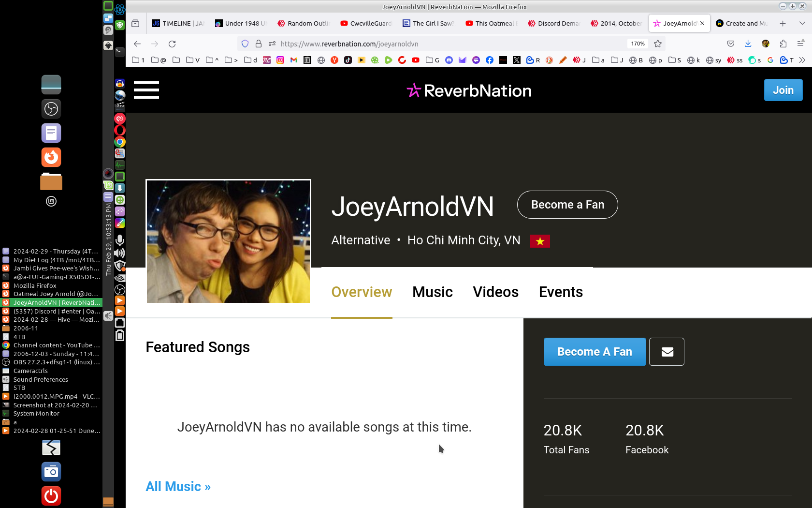The height and width of the screenshot is (508, 812).
Task: Click the volume speaker tray icon
Action: tap(120, 253)
